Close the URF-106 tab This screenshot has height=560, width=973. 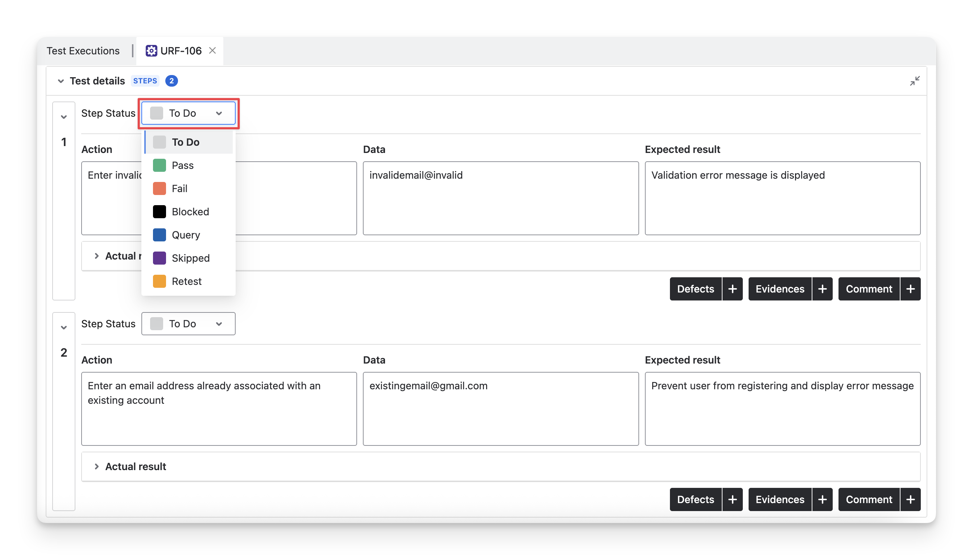212,51
